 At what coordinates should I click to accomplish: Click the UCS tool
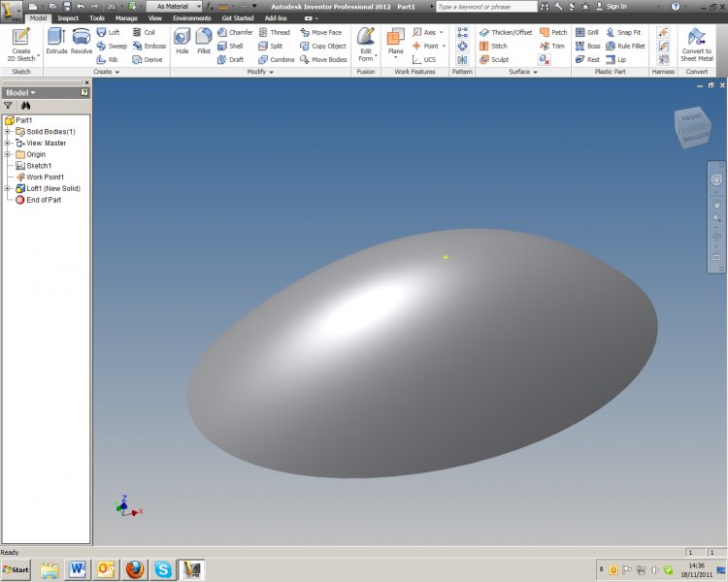tap(424, 59)
